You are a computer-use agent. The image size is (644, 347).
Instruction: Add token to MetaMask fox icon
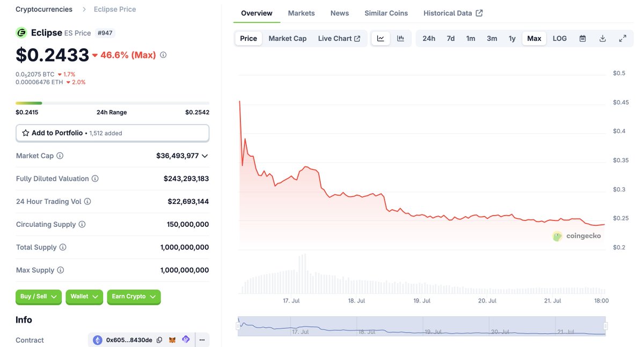(172, 340)
